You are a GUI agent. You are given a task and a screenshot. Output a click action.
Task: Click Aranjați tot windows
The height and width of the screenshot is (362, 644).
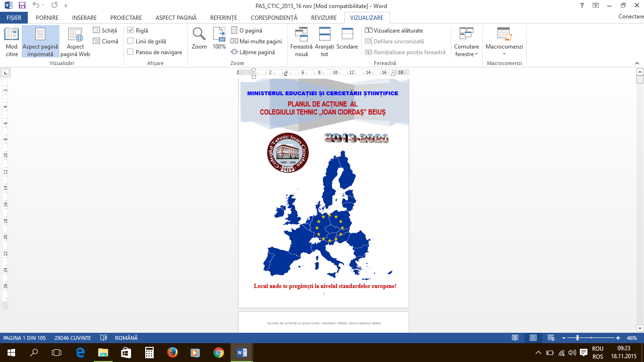pos(324,41)
